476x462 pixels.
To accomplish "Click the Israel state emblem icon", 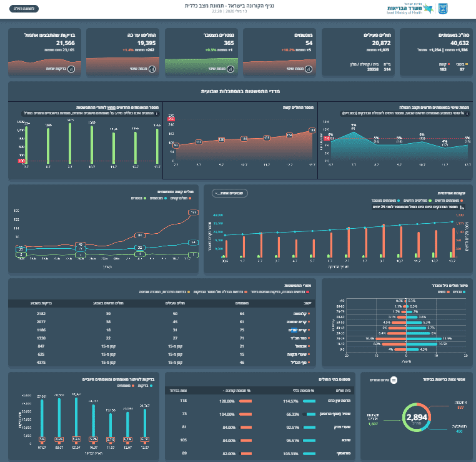I will click(443, 9).
